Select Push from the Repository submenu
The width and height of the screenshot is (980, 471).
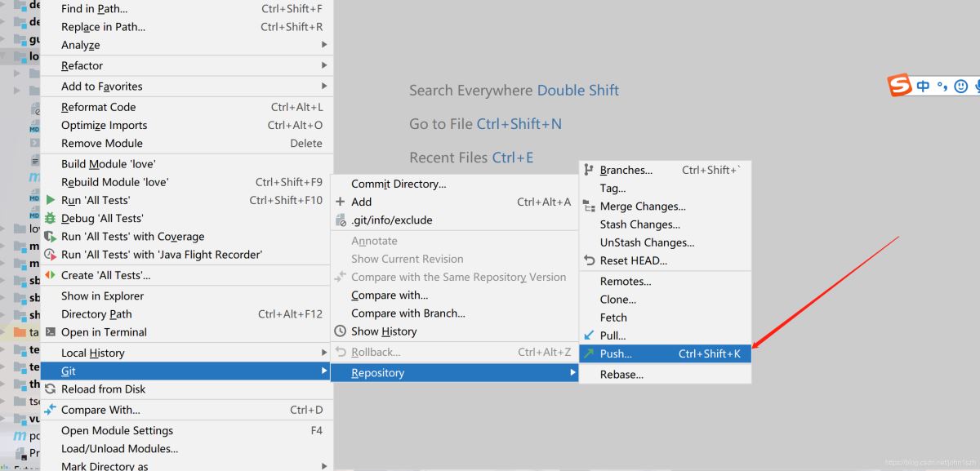point(616,353)
